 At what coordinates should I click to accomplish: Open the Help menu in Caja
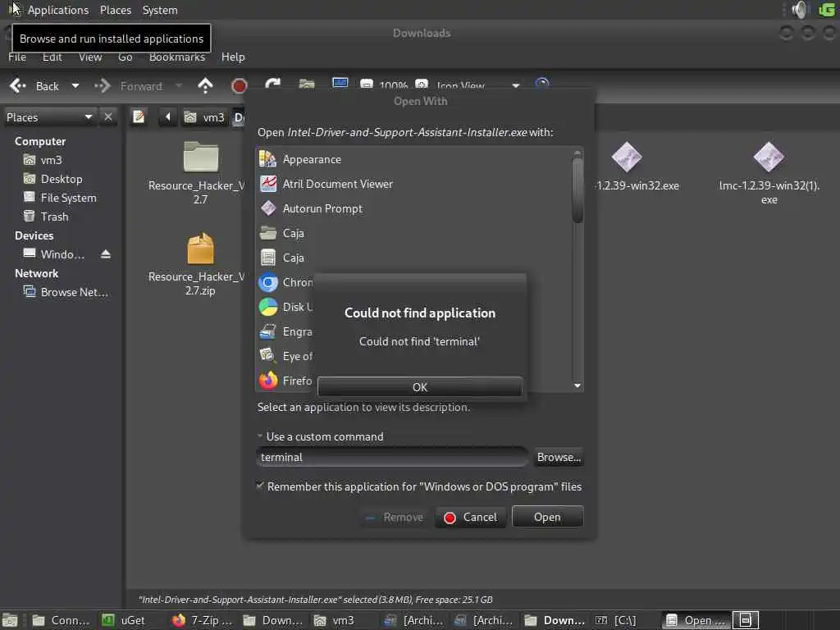232,57
